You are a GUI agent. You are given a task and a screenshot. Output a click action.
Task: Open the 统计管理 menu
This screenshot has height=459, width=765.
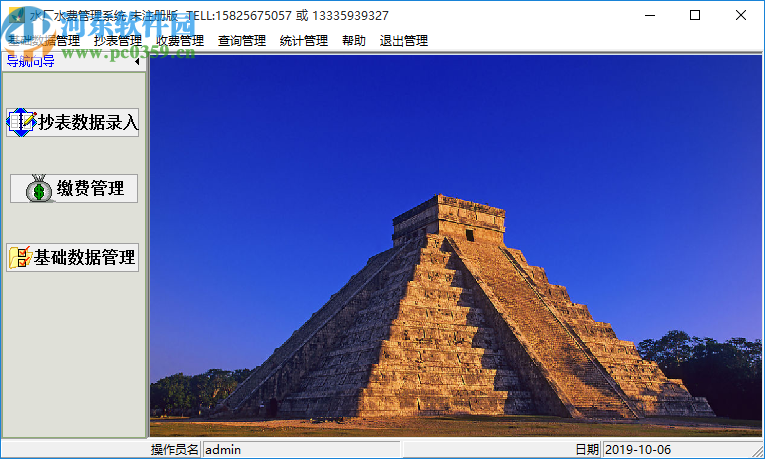pyautogui.click(x=304, y=40)
